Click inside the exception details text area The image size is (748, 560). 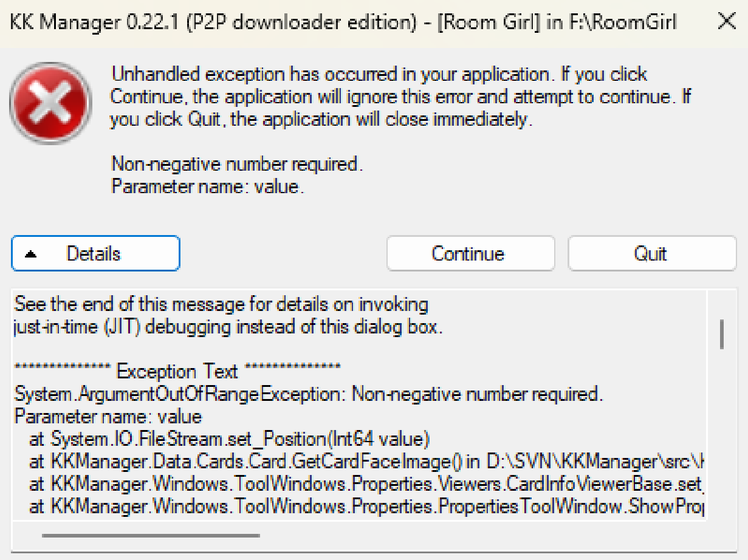tap(365, 346)
